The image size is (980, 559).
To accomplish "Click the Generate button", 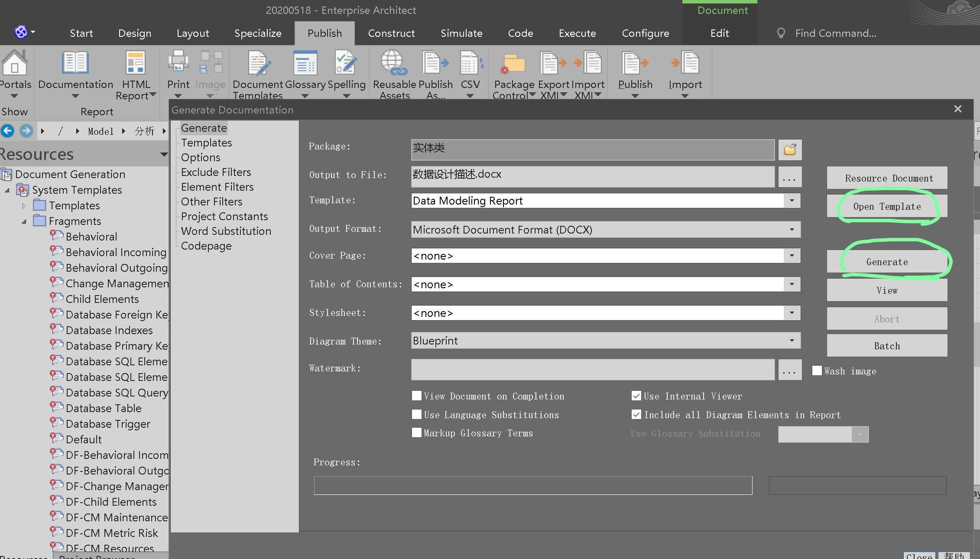I will [x=886, y=261].
